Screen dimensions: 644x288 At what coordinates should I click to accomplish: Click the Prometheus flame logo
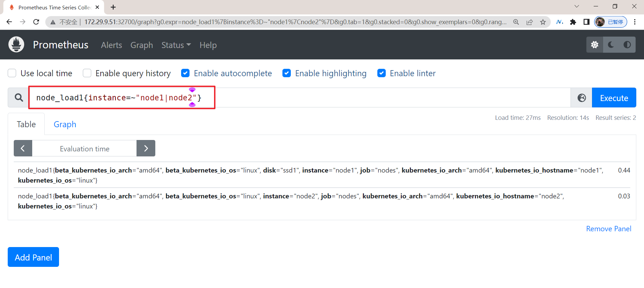(x=16, y=45)
